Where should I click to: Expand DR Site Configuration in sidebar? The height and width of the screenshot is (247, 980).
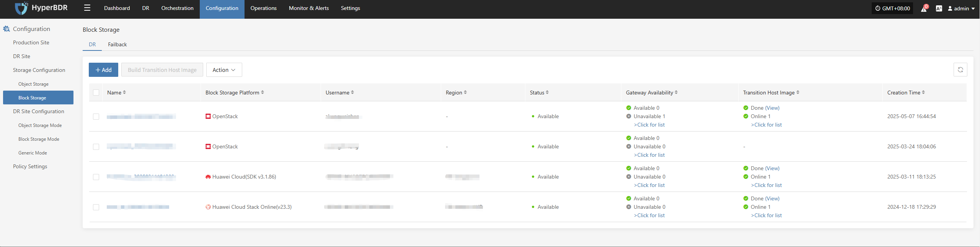point(38,111)
